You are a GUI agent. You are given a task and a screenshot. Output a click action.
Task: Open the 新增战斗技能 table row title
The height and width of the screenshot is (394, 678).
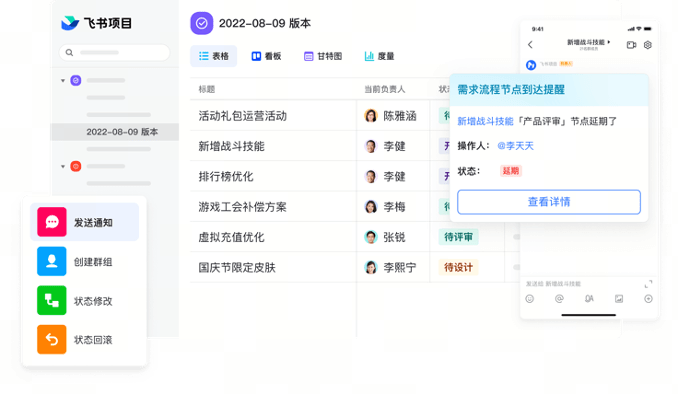coord(231,146)
